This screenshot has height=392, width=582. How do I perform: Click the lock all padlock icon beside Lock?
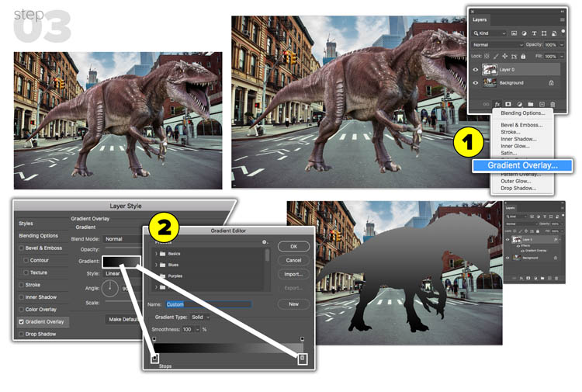tap(523, 57)
